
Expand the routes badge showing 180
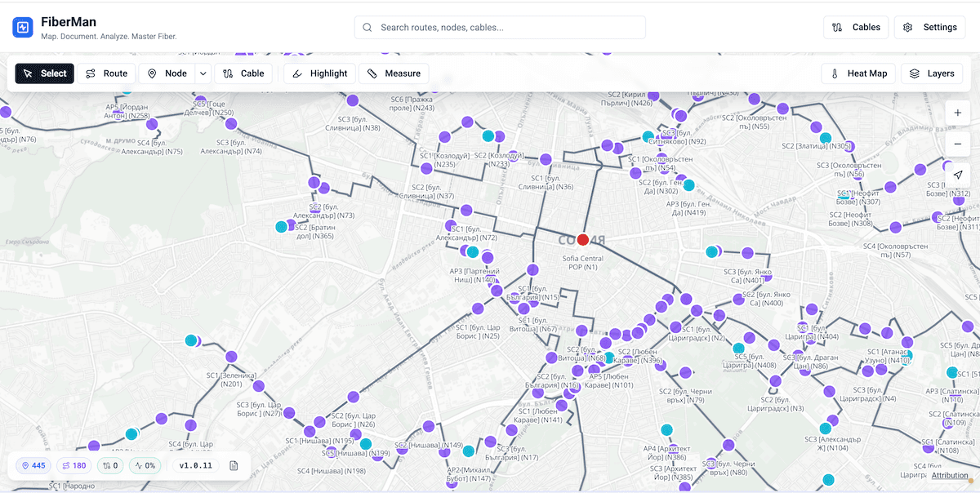point(74,465)
